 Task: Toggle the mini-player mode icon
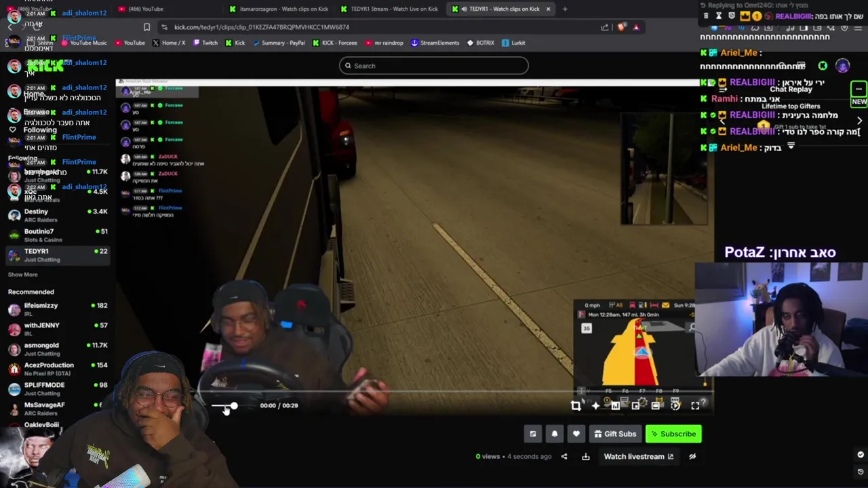tap(635, 405)
